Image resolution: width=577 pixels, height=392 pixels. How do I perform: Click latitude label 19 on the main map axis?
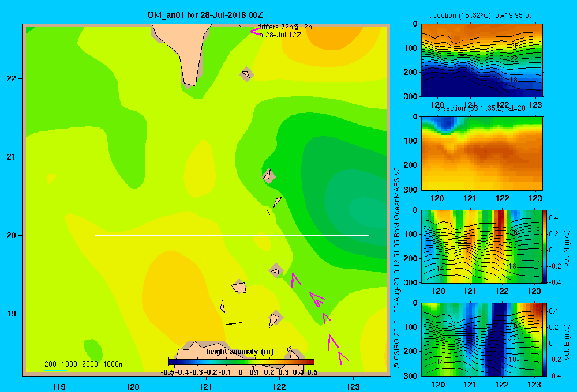11,314
